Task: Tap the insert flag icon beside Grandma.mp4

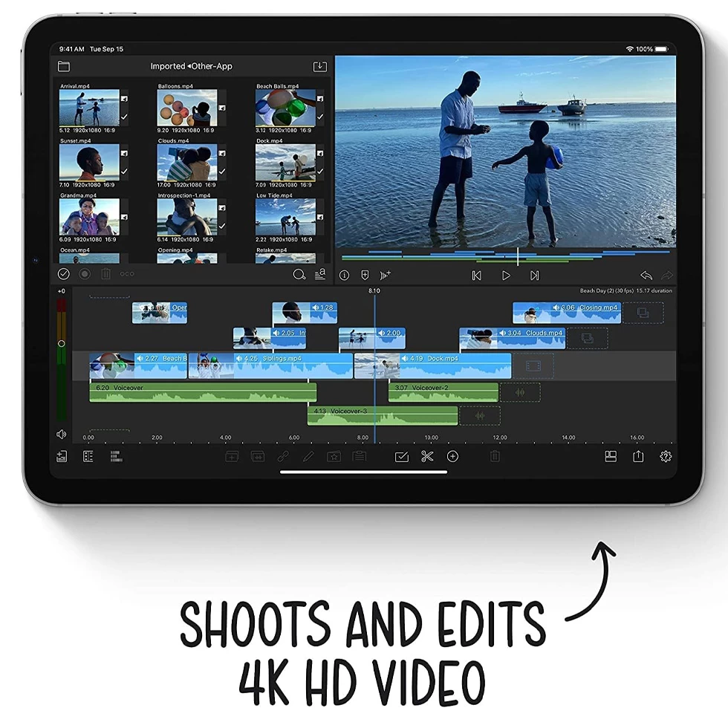Action: (125, 217)
